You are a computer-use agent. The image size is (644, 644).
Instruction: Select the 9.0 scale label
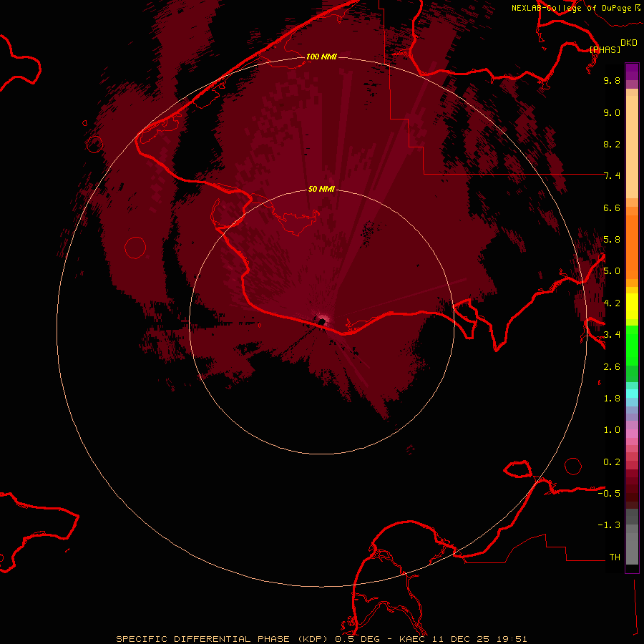612,112
